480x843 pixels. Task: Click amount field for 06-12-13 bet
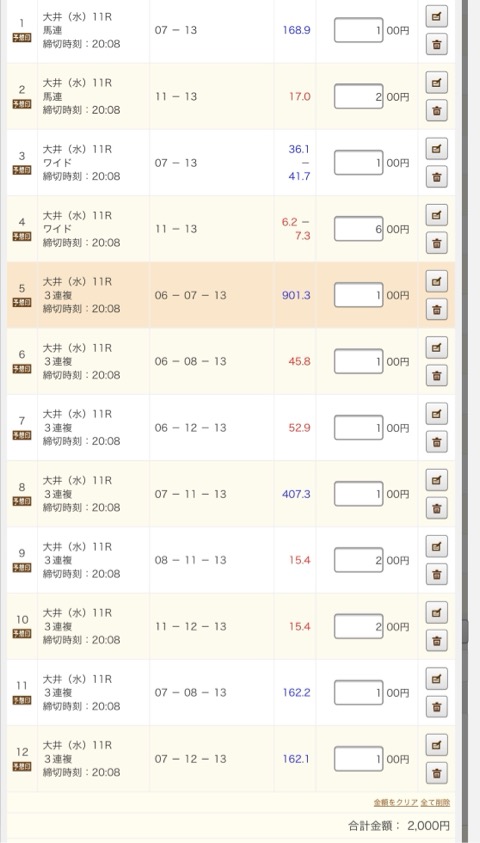click(359, 427)
